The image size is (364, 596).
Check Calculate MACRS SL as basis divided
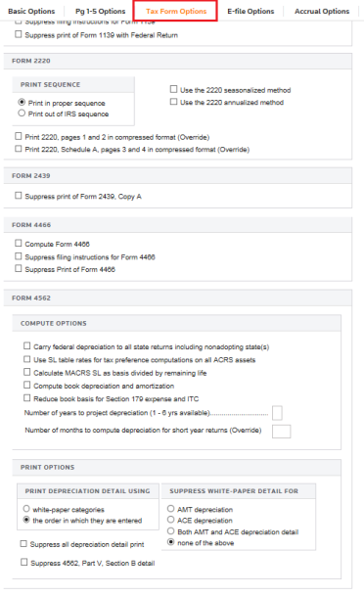coord(27,372)
